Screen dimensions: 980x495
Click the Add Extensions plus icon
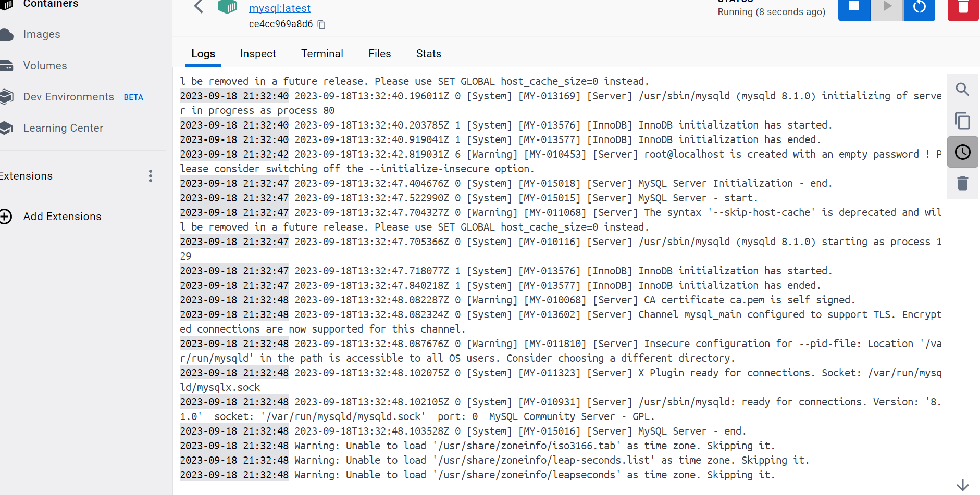click(x=5, y=217)
